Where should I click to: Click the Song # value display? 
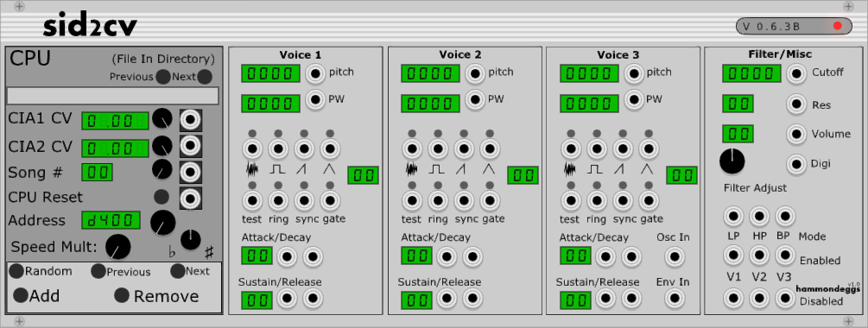[98, 172]
